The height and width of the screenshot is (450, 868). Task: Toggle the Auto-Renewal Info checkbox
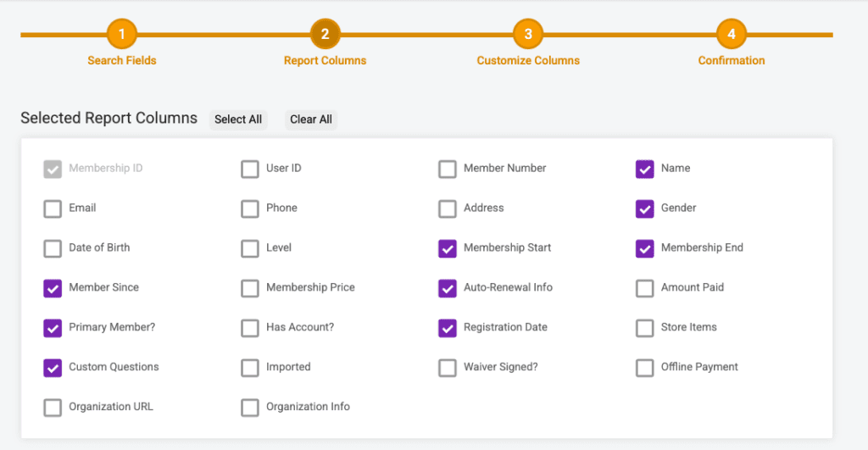pyautogui.click(x=448, y=288)
